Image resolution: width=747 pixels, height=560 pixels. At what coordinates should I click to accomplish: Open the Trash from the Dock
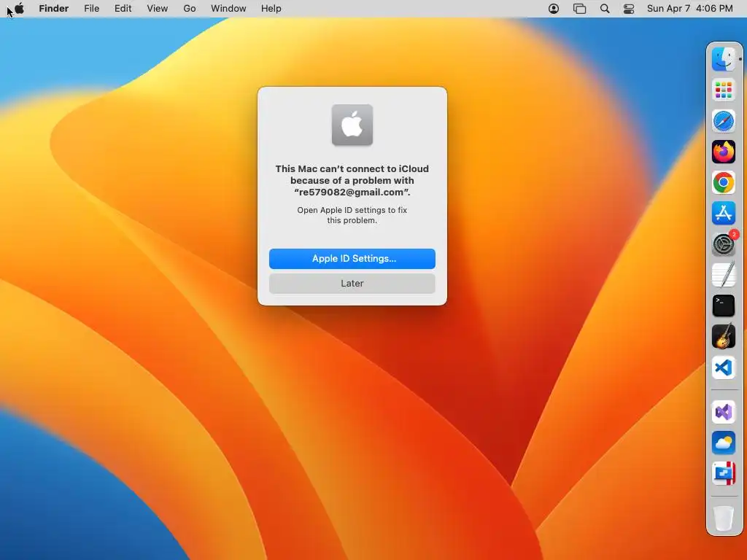[x=724, y=518]
